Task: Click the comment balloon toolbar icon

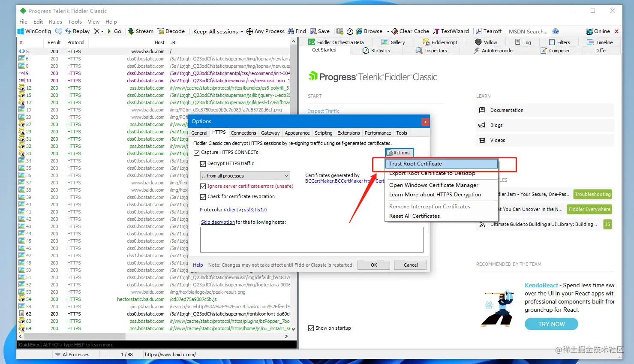Action: tap(59, 31)
